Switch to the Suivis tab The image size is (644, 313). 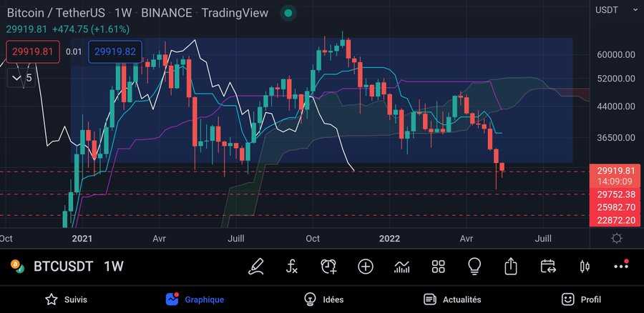[66, 299]
